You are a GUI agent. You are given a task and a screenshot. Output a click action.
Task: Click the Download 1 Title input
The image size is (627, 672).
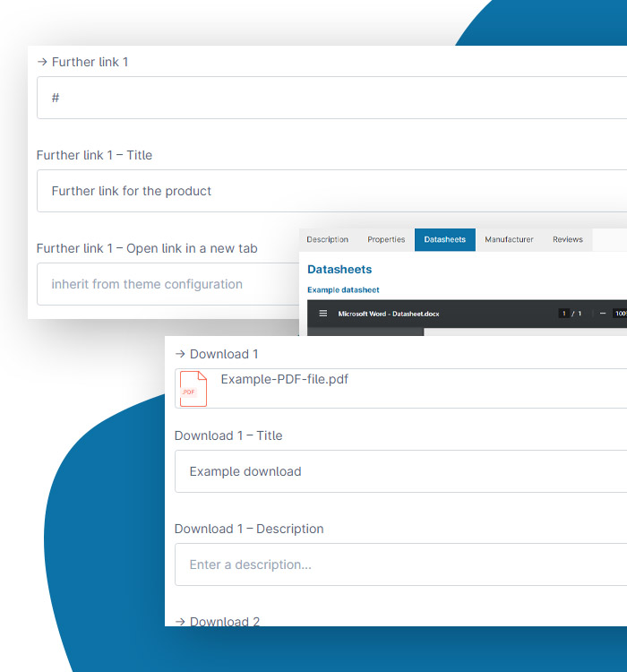coord(399,471)
